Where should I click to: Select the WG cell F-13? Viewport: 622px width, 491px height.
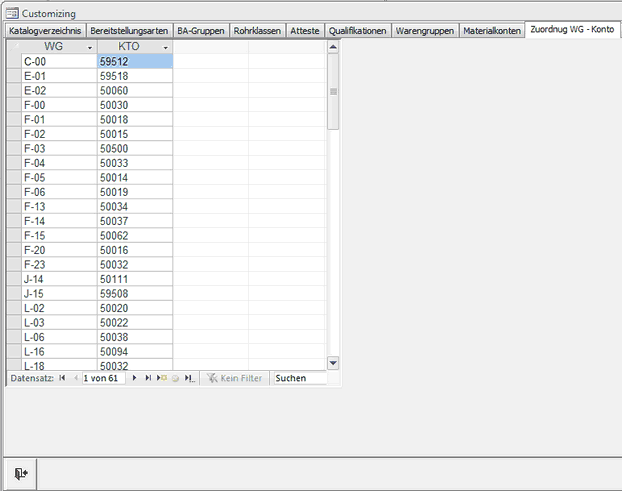[58, 206]
